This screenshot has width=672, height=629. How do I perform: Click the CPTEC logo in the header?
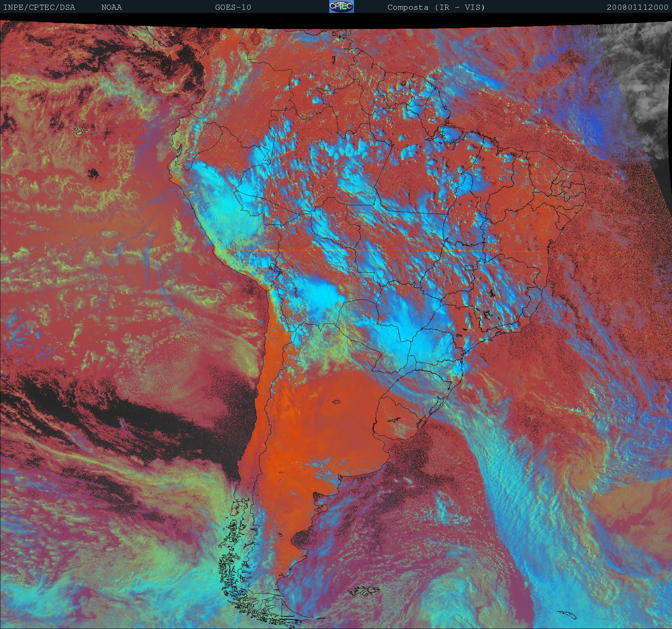(x=341, y=6)
